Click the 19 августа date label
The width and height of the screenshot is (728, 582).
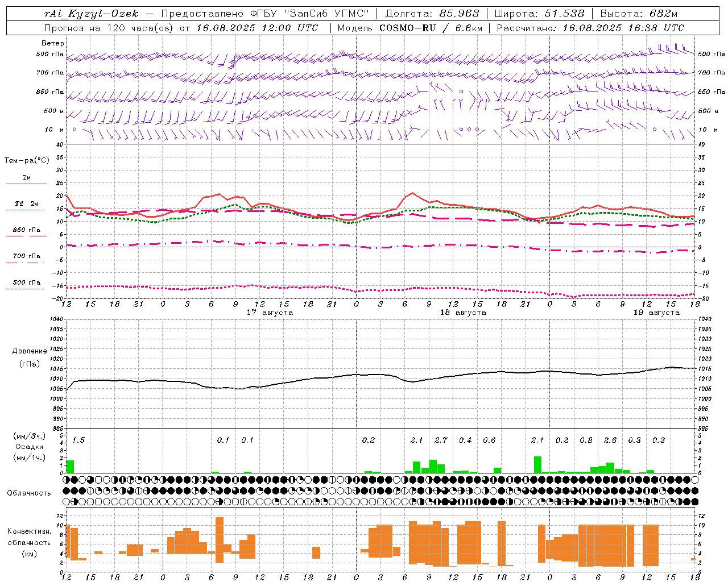coord(656,313)
